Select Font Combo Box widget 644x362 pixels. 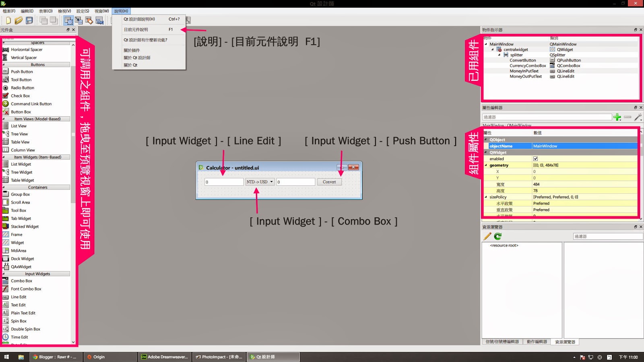coord(26,289)
